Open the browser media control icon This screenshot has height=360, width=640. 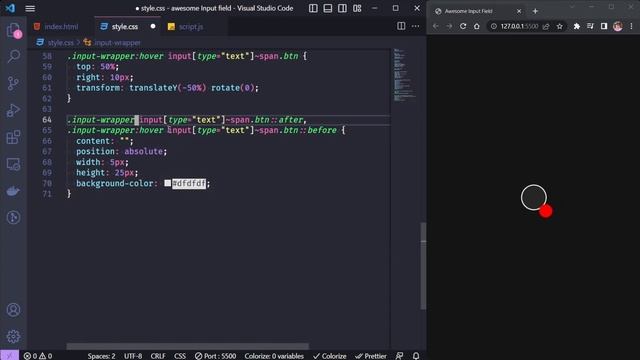590,26
